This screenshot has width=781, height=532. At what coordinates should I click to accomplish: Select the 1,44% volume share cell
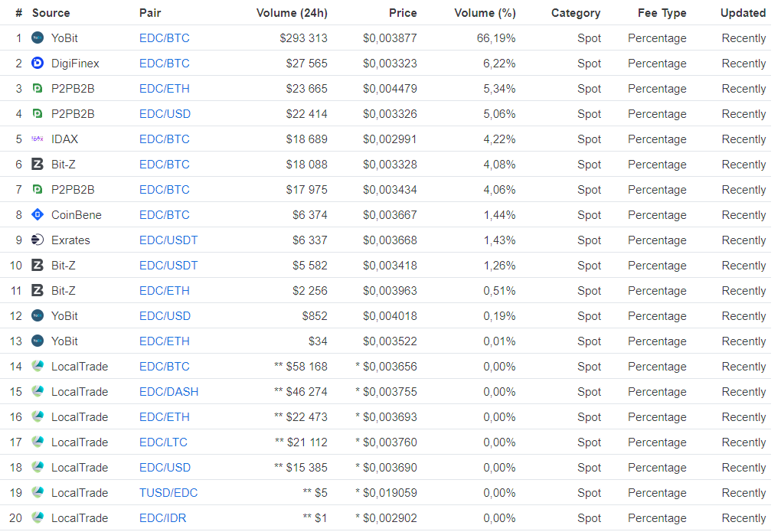click(x=499, y=215)
